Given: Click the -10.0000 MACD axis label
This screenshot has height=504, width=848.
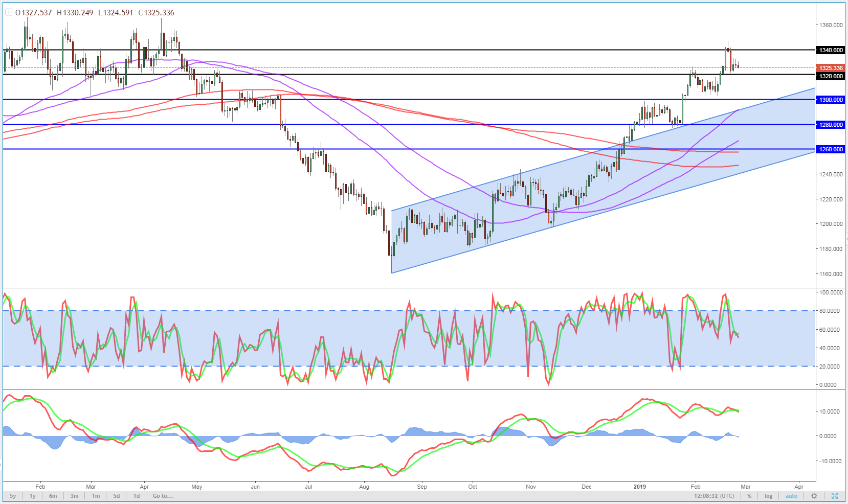Looking at the screenshot, I should 830,461.
